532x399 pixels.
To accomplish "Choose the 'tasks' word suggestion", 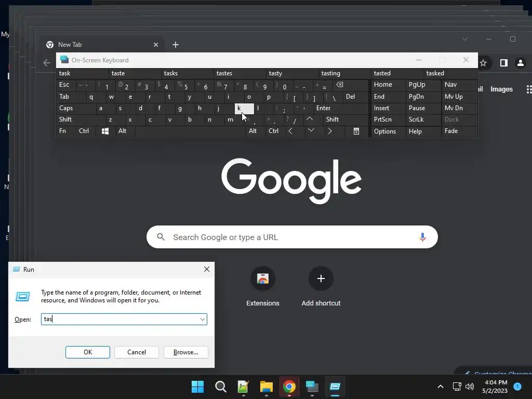I will tap(187, 73).
